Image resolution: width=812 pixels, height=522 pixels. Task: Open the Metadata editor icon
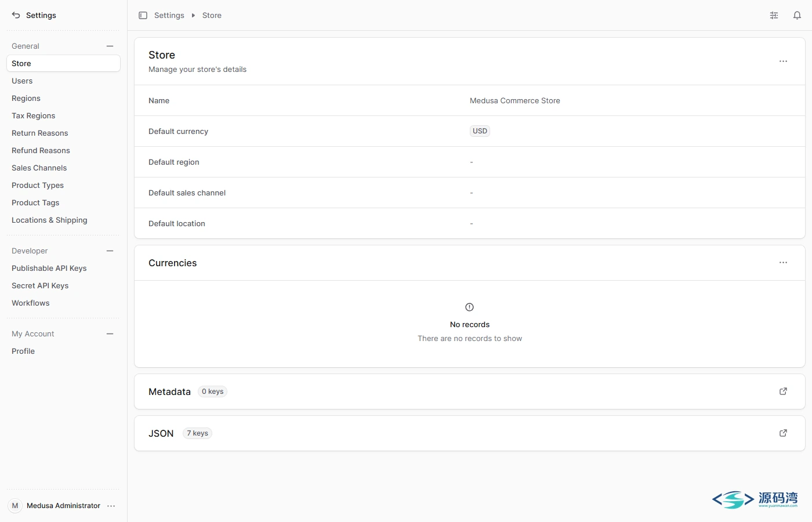(783, 391)
